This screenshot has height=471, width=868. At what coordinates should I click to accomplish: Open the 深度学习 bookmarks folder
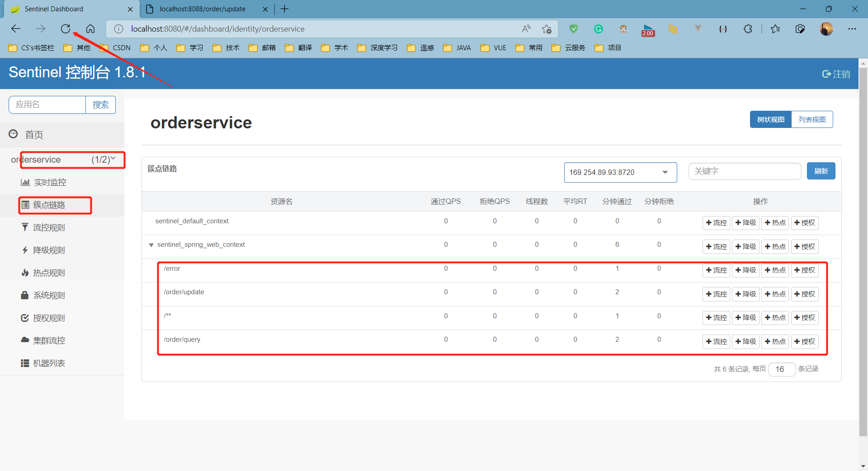[x=377, y=48]
